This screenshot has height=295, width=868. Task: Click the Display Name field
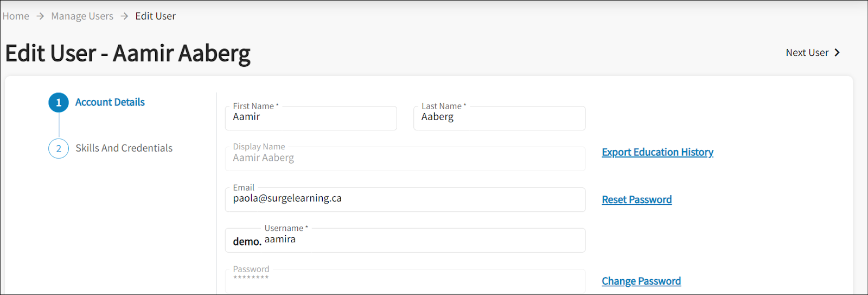click(x=405, y=159)
